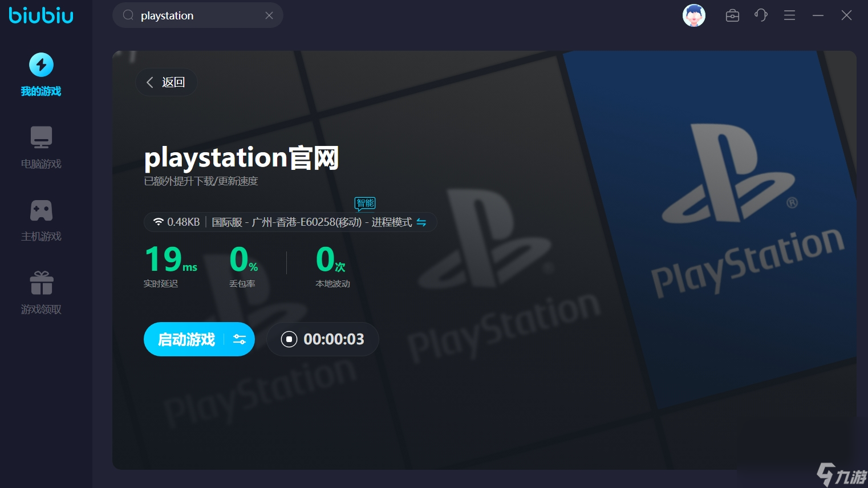Click the 00:00:03 timer text
Viewport: 868px width, 488px height.
click(x=334, y=339)
